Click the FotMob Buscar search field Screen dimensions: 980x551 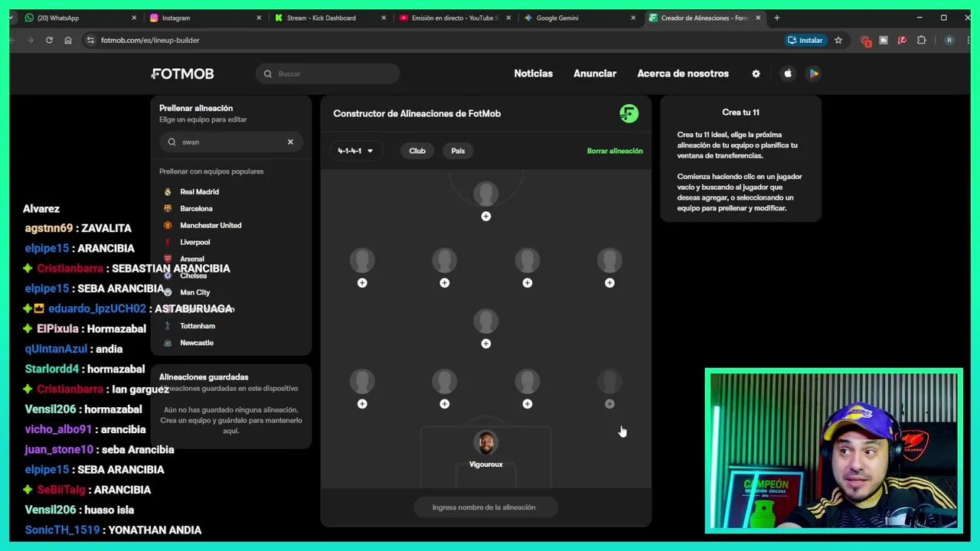click(328, 73)
